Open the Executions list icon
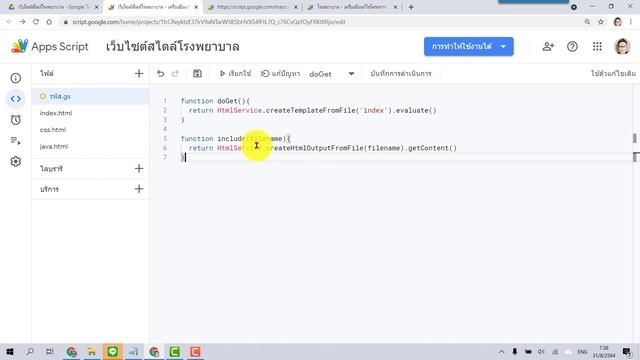This screenshot has width=640, height=360. (x=16, y=141)
